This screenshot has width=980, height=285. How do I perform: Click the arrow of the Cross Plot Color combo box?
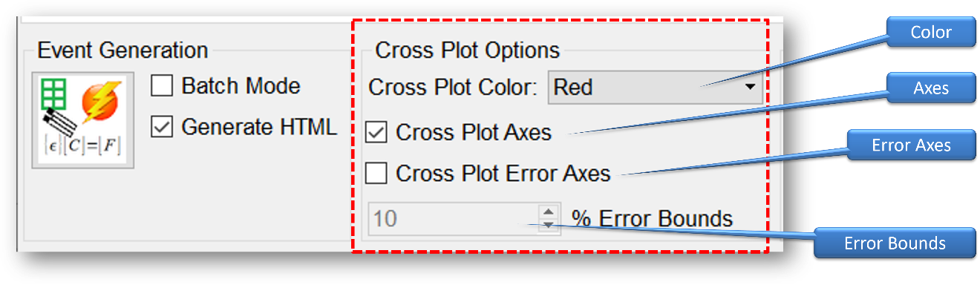pyautogui.click(x=749, y=88)
